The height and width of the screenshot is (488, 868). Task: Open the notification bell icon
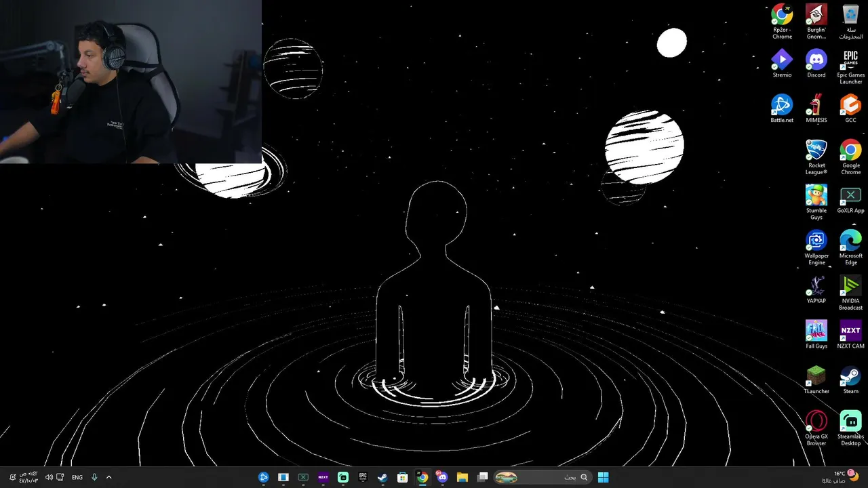coord(12,477)
